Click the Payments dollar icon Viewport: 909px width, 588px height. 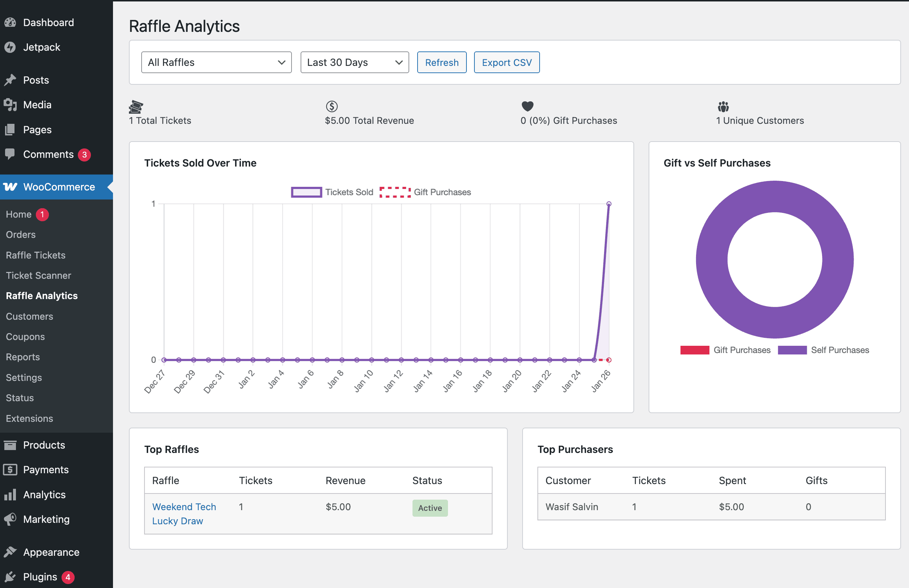[x=10, y=470]
